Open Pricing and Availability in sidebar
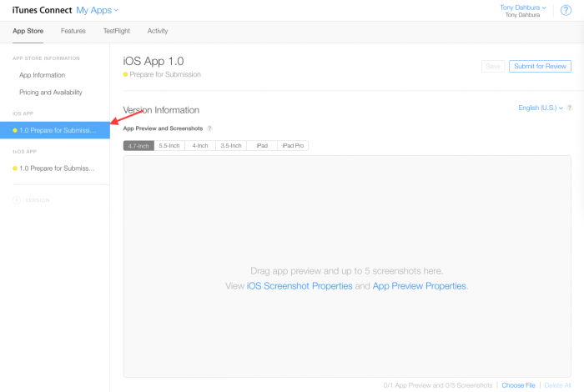Image resolution: width=584 pixels, height=392 pixels. pyautogui.click(x=51, y=93)
